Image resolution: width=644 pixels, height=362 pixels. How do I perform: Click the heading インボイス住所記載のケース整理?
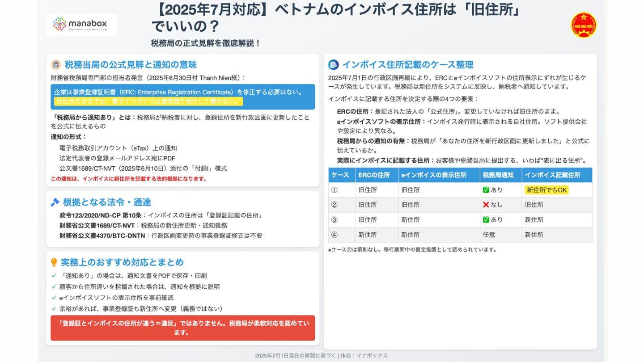pyautogui.click(x=408, y=65)
